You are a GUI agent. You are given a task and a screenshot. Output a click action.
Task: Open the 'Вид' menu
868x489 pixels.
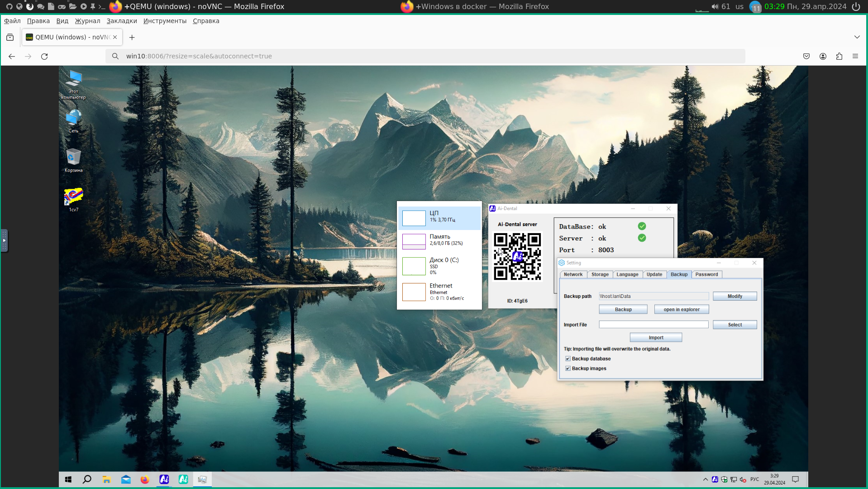pos(62,21)
